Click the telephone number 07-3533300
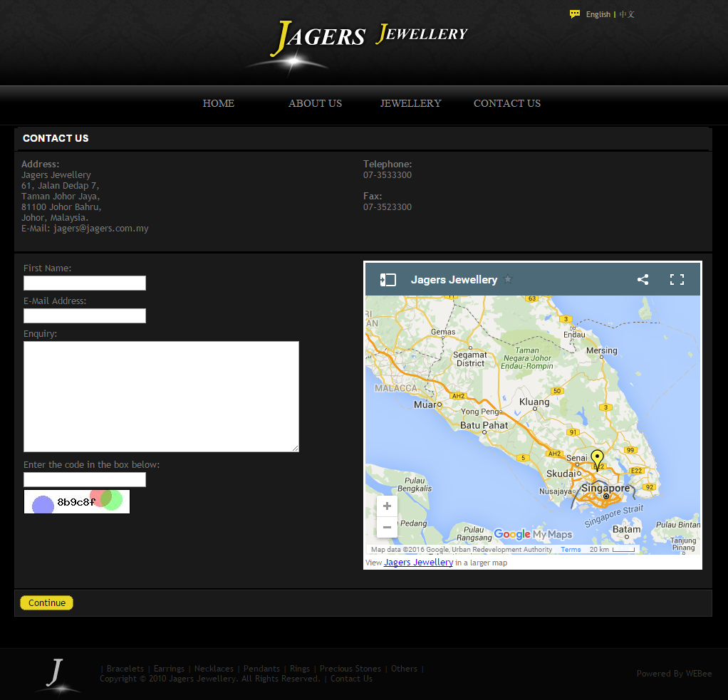Image resolution: width=728 pixels, height=700 pixels. [x=388, y=175]
